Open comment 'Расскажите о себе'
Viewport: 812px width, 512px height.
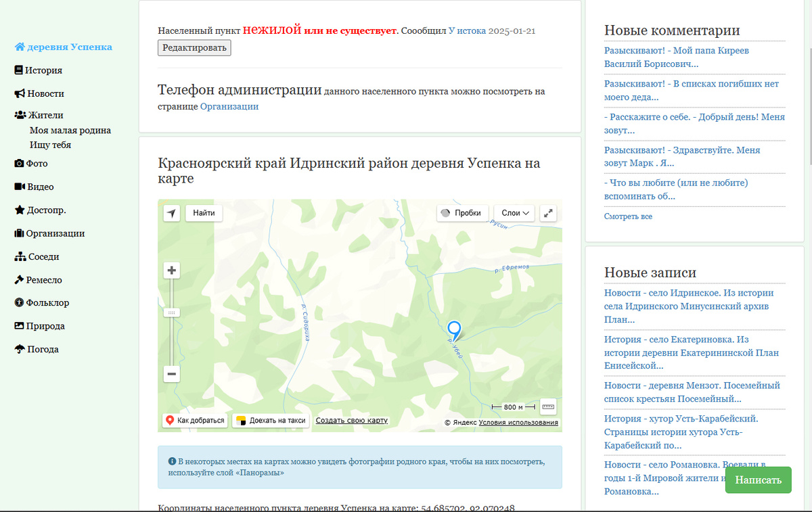tap(694, 123)
